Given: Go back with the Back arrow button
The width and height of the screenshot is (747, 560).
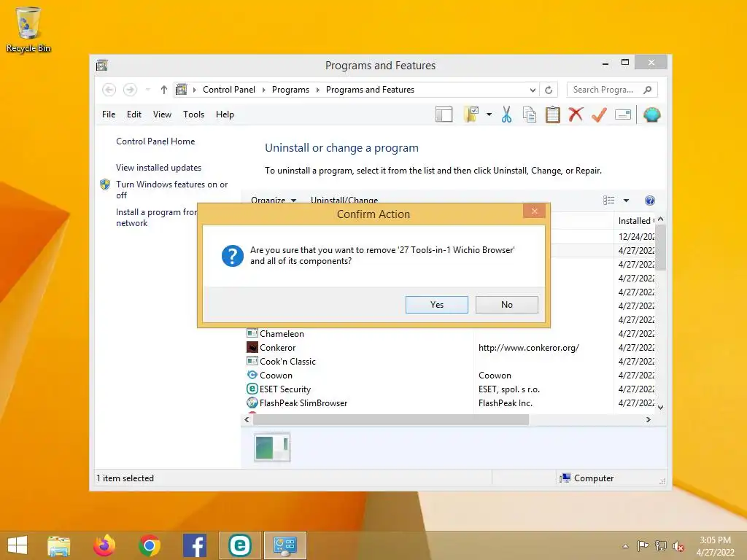Looking at the screenshot, I should tap(109, 90).
